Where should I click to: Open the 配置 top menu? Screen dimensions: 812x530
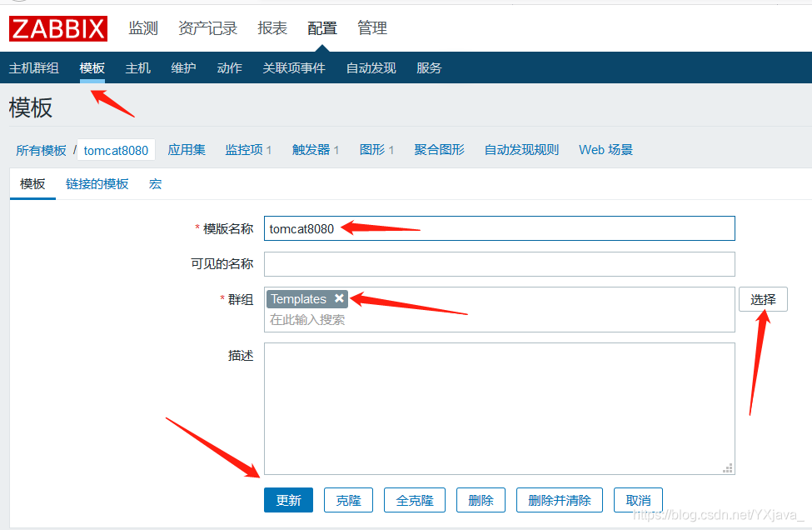[322, 28]
